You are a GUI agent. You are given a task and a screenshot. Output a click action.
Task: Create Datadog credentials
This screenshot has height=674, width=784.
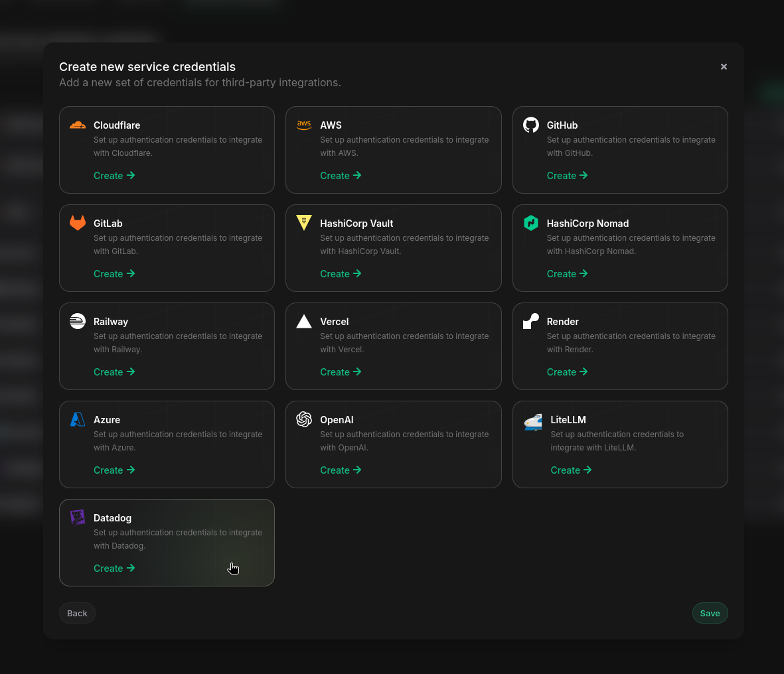[114, 569]
